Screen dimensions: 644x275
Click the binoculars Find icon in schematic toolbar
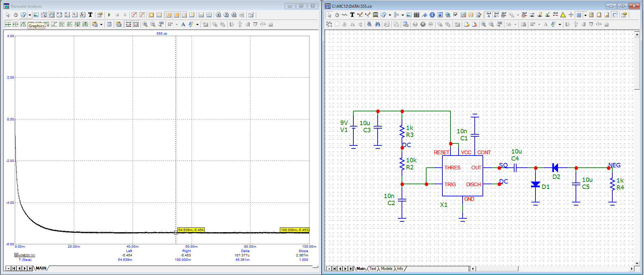click(377, 24)
